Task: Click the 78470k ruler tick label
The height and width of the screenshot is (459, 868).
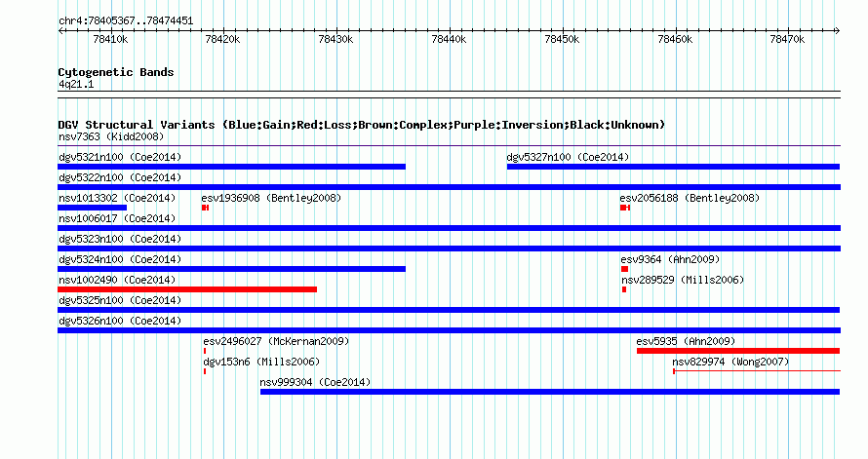Action: coord(787,39)
